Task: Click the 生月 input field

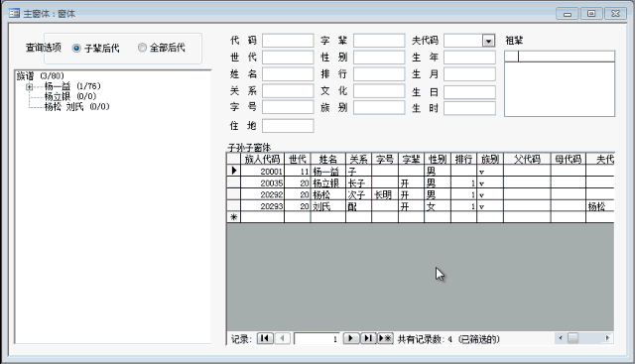Action: click(469, 74)
